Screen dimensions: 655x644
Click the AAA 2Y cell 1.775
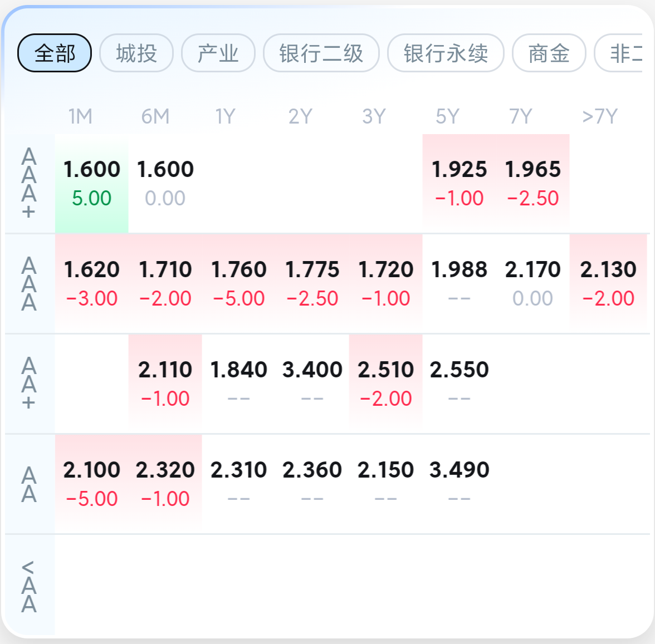[x=312, y=284]
